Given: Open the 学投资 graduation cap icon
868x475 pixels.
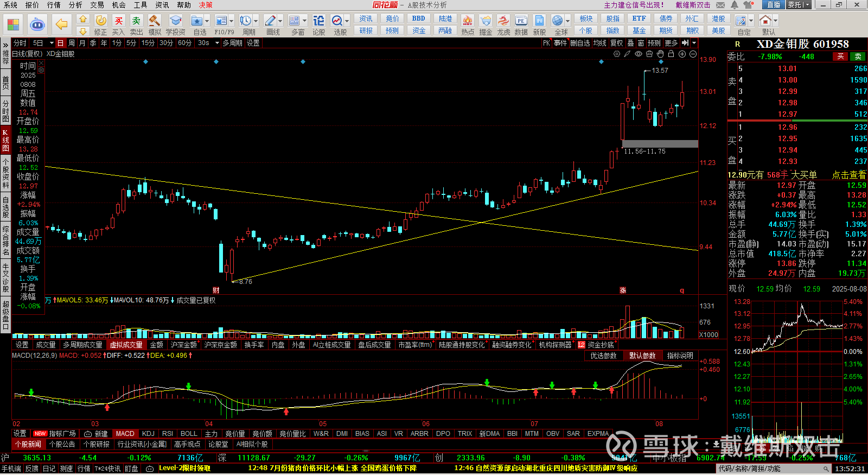Looking at the screenshot, I should [175, 21].
